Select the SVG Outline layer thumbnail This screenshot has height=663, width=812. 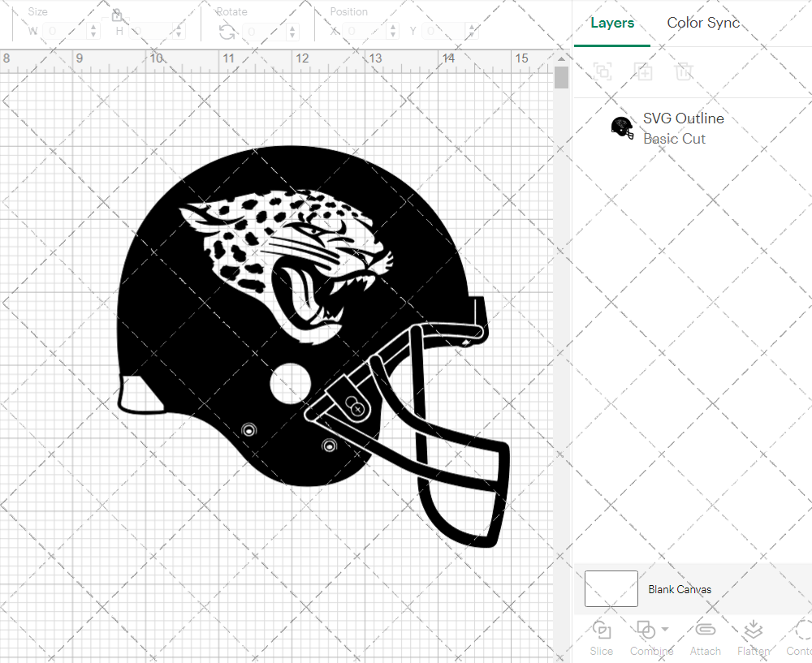point(622,128)
